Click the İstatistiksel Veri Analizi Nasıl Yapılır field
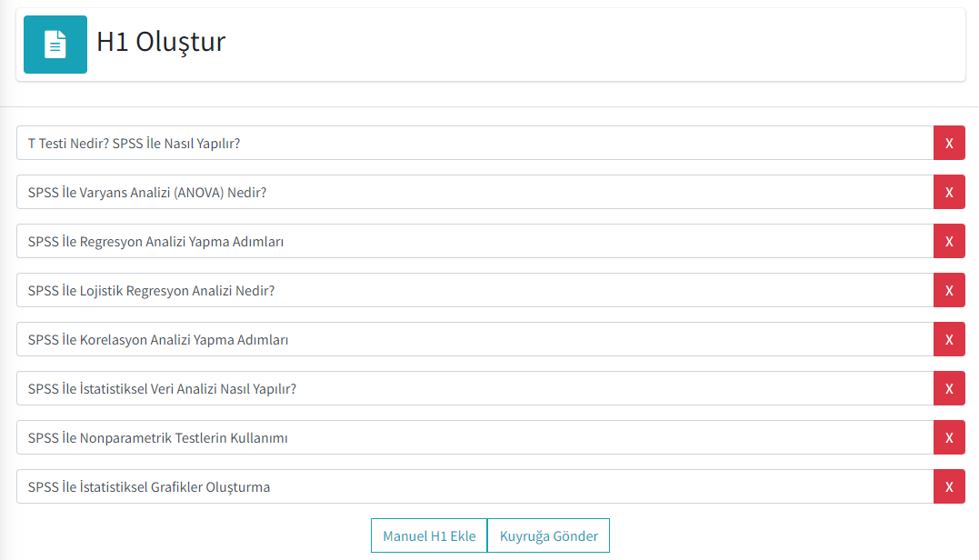Viewport: 979px width, 560px height. pos(475,388)
